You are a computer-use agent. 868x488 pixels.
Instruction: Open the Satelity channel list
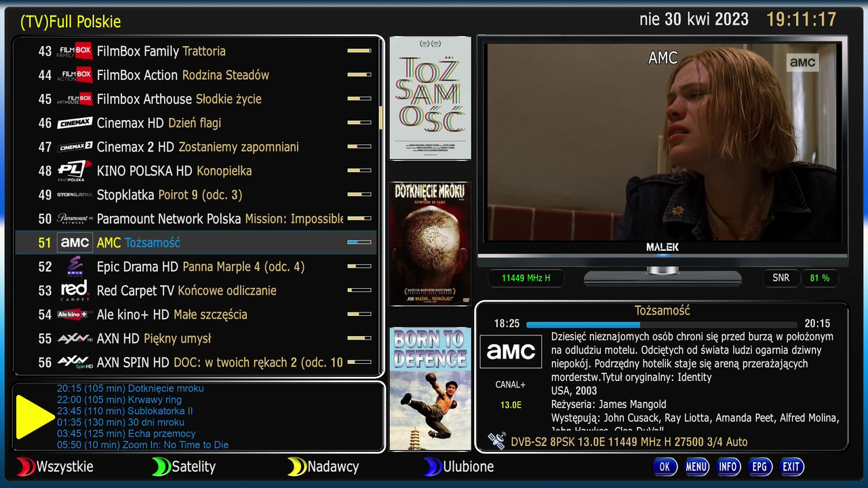click(x=193, y=466)
